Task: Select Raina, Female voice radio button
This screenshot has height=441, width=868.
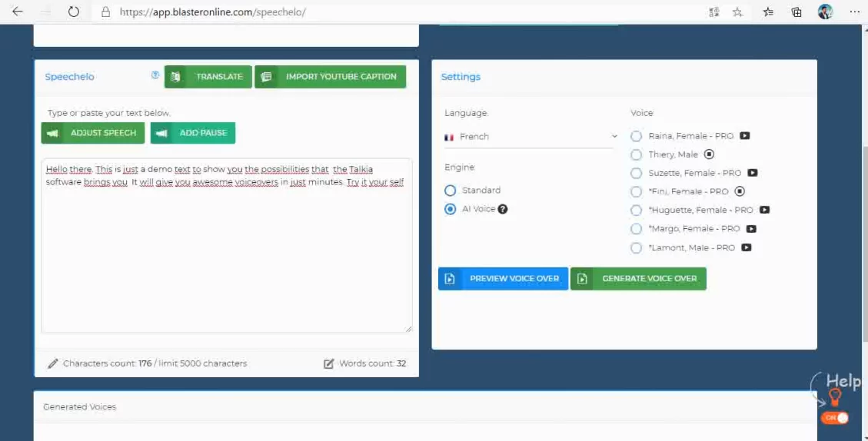Action: 636,136
